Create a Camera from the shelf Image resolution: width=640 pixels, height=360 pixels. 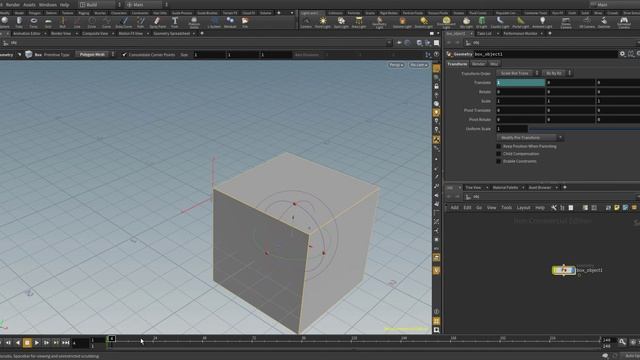pos(306,22)
